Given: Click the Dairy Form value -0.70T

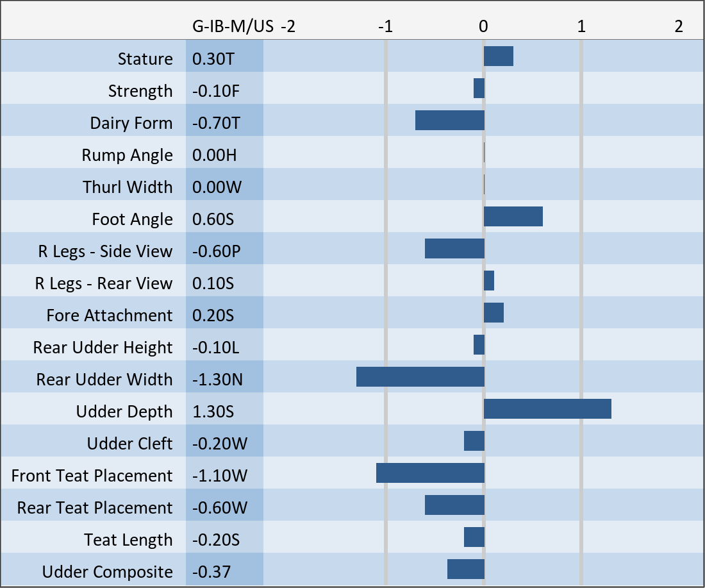Looking at the screenshot, I should click(x=216, y=123).
